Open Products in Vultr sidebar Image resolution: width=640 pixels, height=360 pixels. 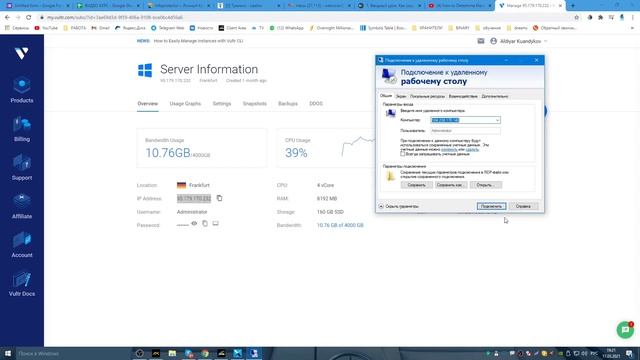[22, 90]
